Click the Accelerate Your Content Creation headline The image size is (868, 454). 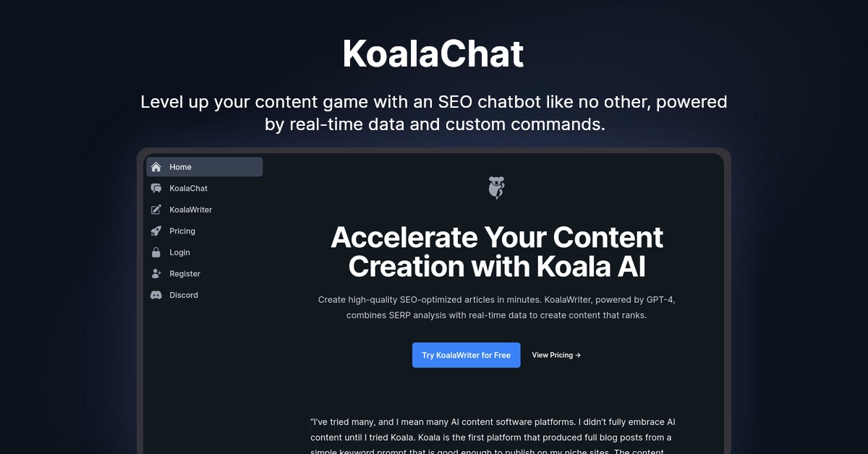pyautogui.click(x=496, y=252)
